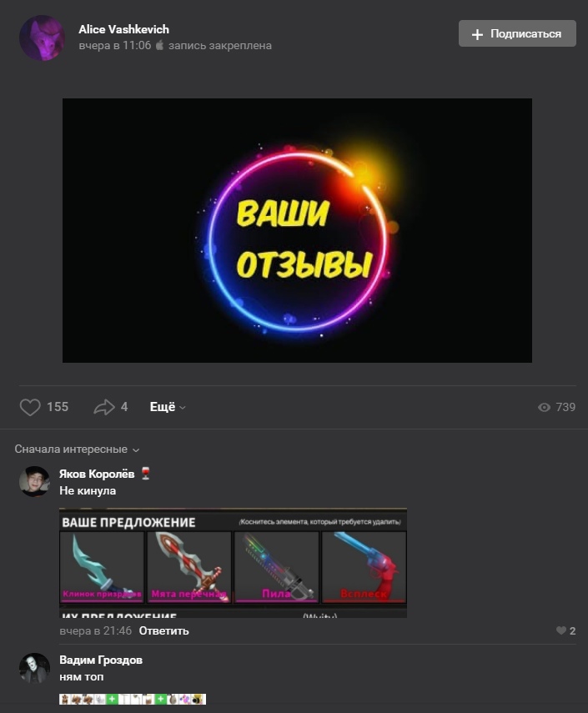Open Яков Королёв's name link
The height and width of the screenshot is (713, 588).
point(97,474)
